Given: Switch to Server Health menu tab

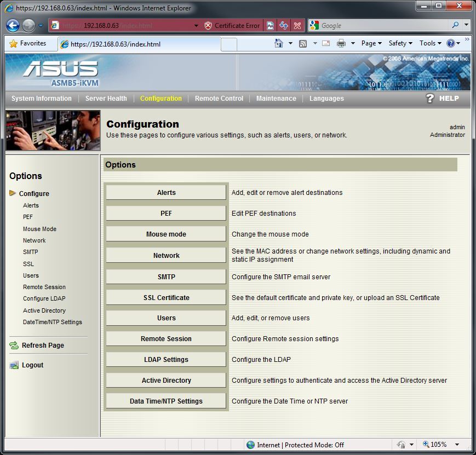Looking at the screenshot, I should 106,99.
